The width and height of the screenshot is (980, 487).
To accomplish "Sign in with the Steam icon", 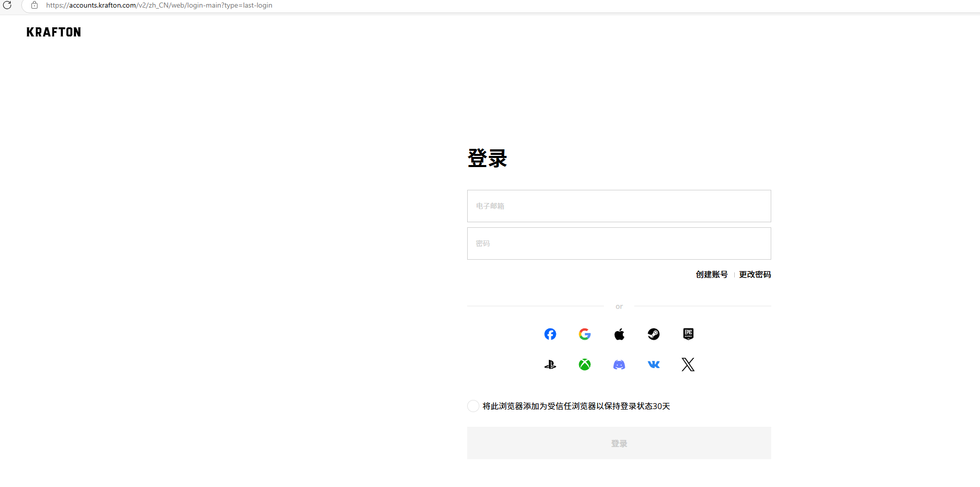I will coord(654,334).
